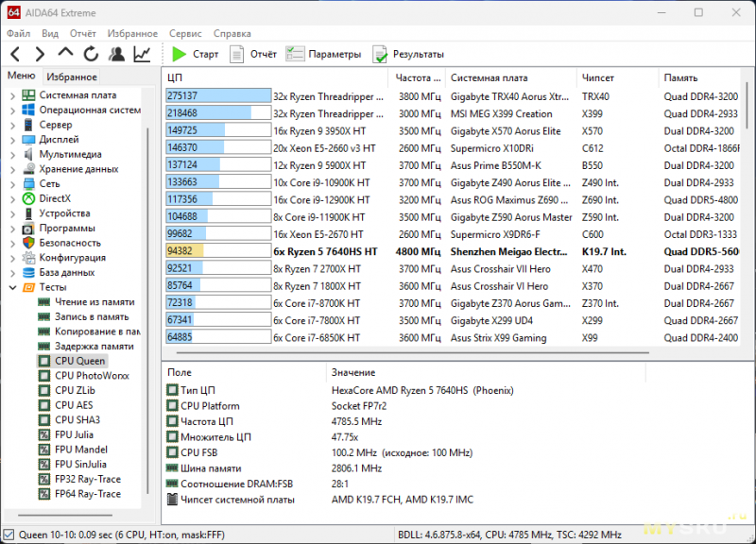Toggle the status bar Queen checkbox
Screen dimensions: 756x544
pos(9,535)
